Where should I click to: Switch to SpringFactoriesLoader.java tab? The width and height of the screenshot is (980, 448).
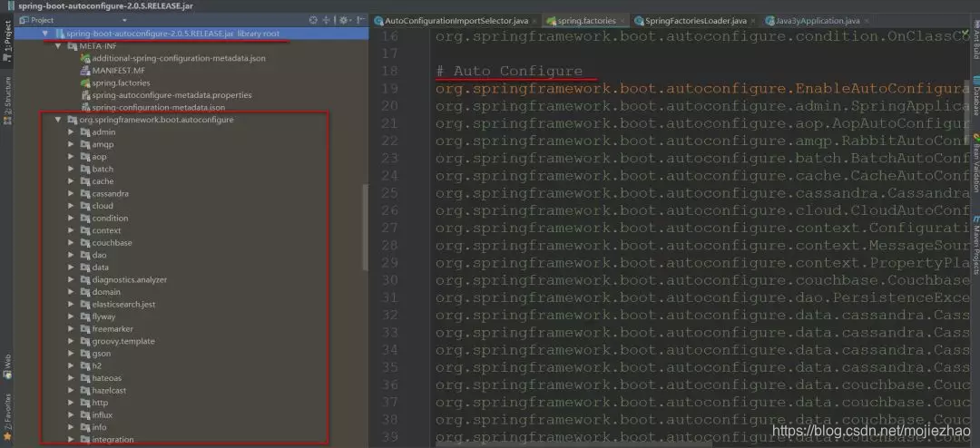point(695,21)
